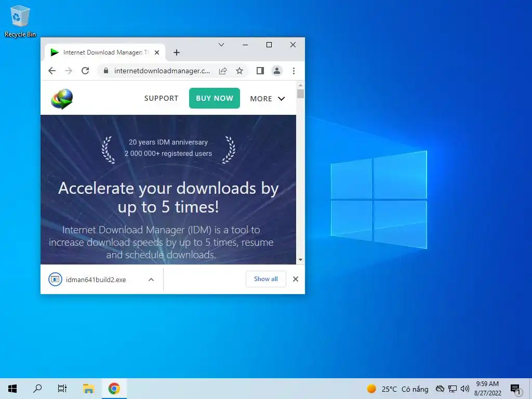Click '20 years IDM anniversary' text
This screenshot has height=399, width=532.
(168, 142)
